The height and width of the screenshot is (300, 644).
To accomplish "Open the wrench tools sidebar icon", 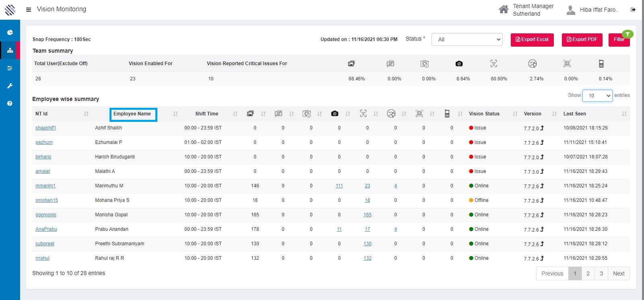I will pyautogui.click(x=10, y=86).
